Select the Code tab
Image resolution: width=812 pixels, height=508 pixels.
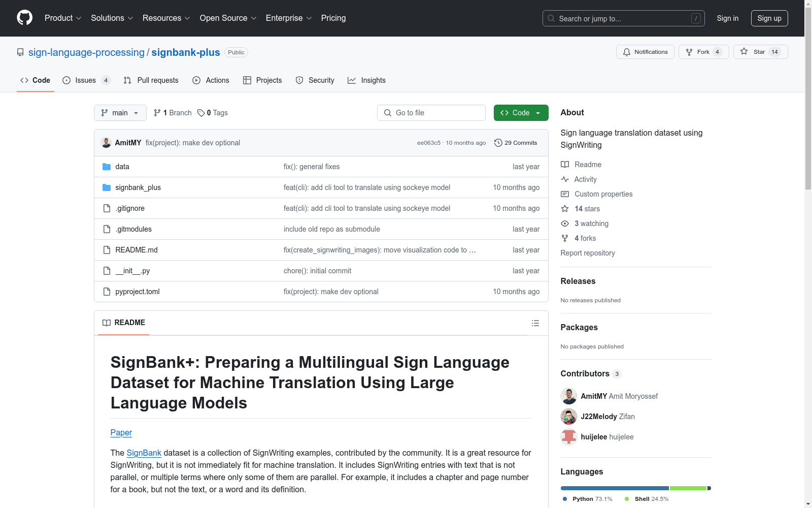[x=36, y=80]
